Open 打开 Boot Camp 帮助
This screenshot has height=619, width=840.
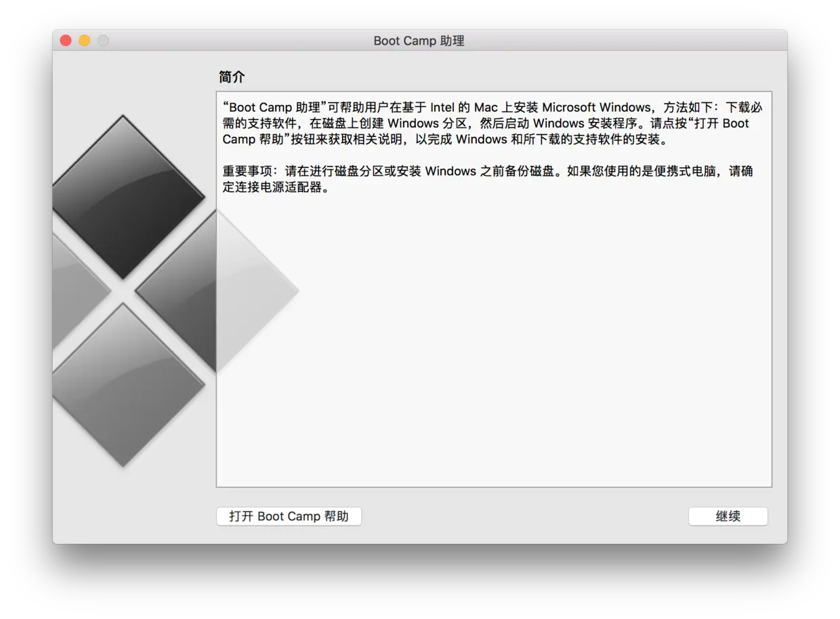point(289,516)
